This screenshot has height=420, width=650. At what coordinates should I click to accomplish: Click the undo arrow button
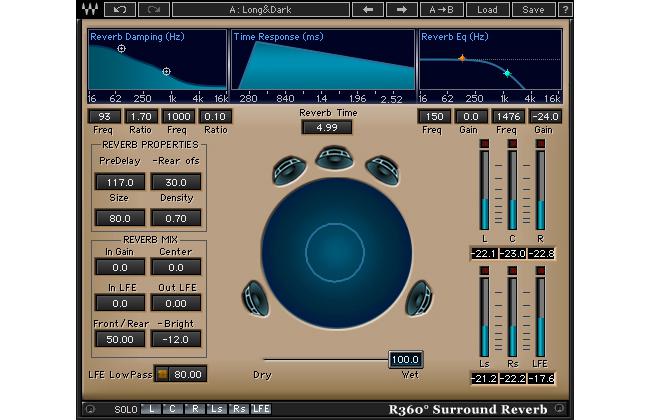[121, 10]
